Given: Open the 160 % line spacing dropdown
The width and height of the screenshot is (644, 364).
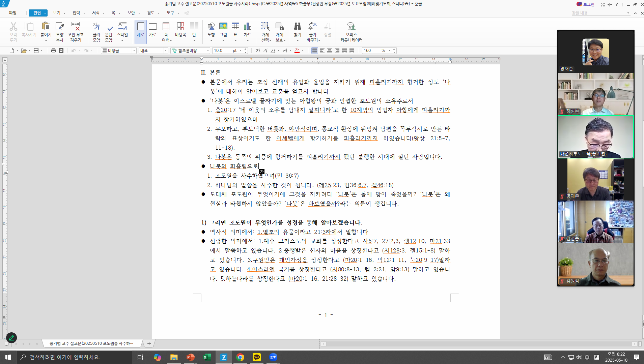Looking at the screenshot, I should point(389,51).
